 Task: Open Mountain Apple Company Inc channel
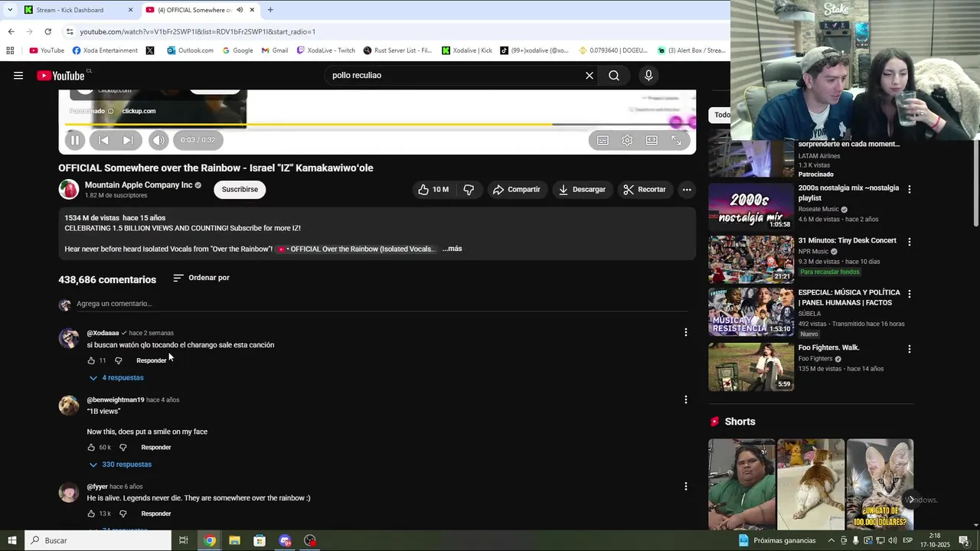point(139,185)
